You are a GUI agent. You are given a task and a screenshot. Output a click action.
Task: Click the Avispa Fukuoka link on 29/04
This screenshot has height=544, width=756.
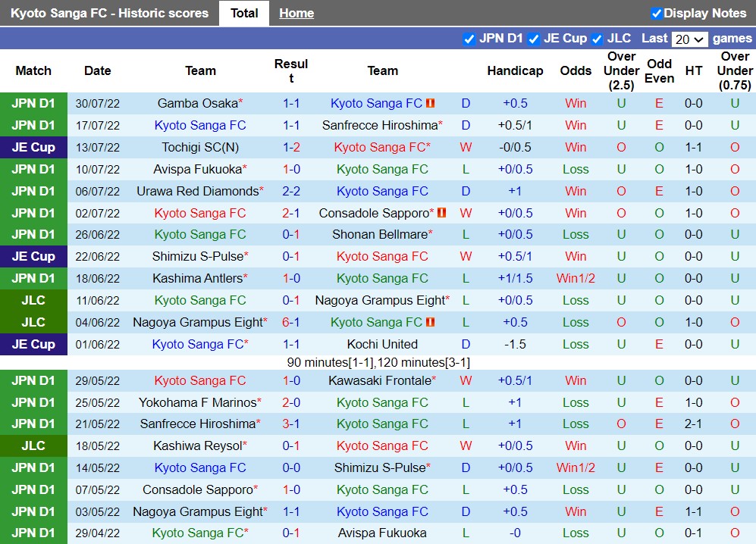382,533
